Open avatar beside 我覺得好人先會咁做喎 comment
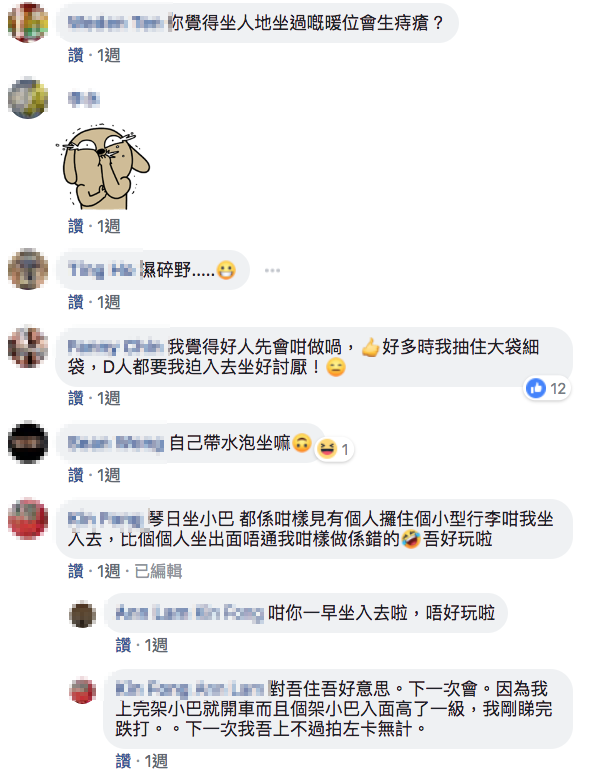This screenshot has width=615, height=782. (x=28, y=347)
